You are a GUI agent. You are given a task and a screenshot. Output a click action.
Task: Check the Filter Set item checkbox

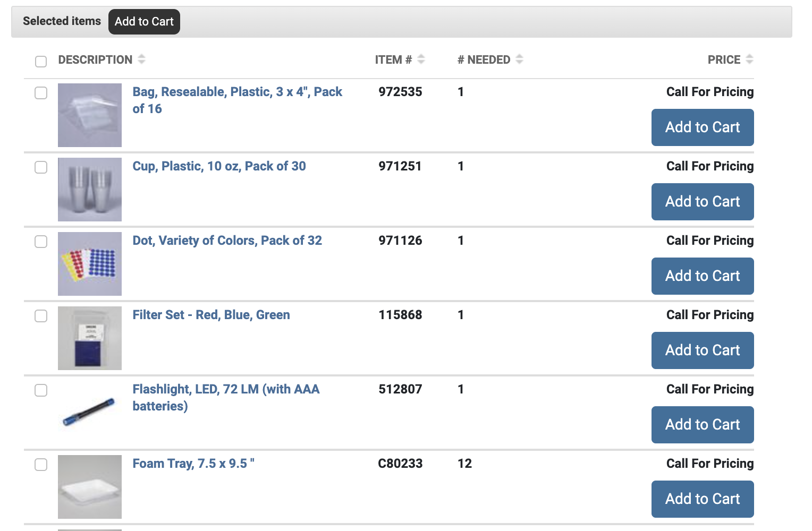[41, 316]
